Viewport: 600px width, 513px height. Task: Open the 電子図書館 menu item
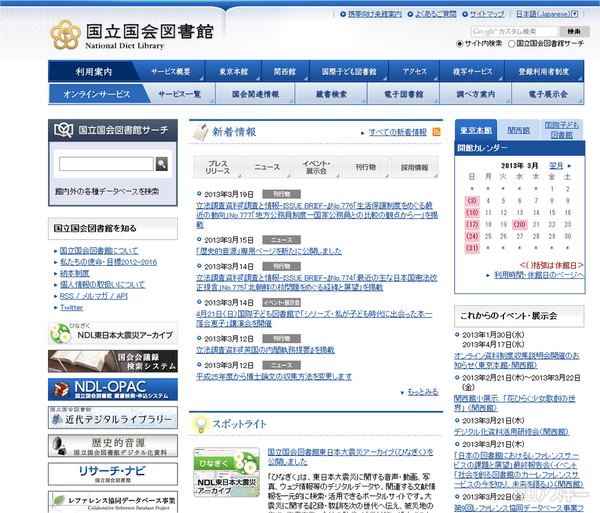pos(404,94)
